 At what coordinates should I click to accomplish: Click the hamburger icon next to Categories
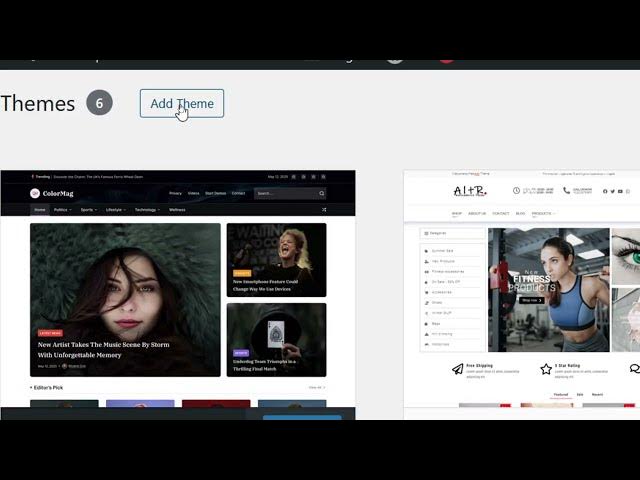(x=427, y=233)
